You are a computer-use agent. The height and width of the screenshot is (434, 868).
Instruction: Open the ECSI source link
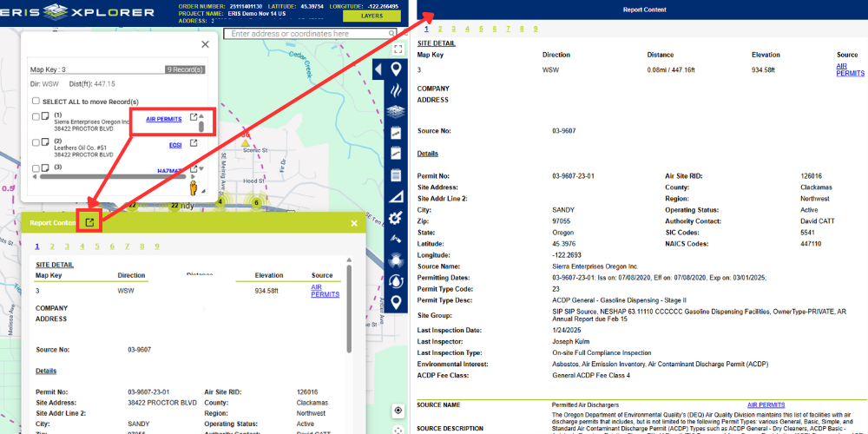(x=174, y=145)
